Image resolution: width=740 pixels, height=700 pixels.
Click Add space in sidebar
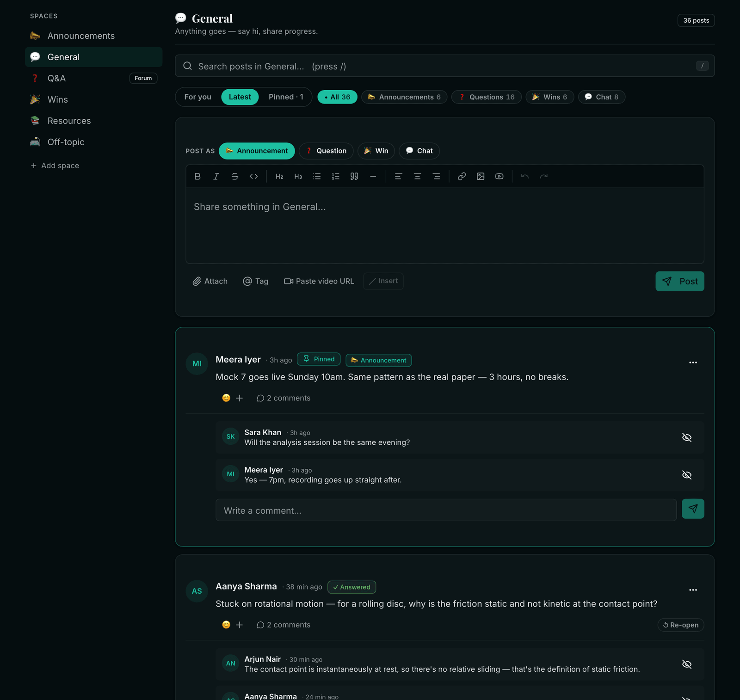click(x=55, y=166)
